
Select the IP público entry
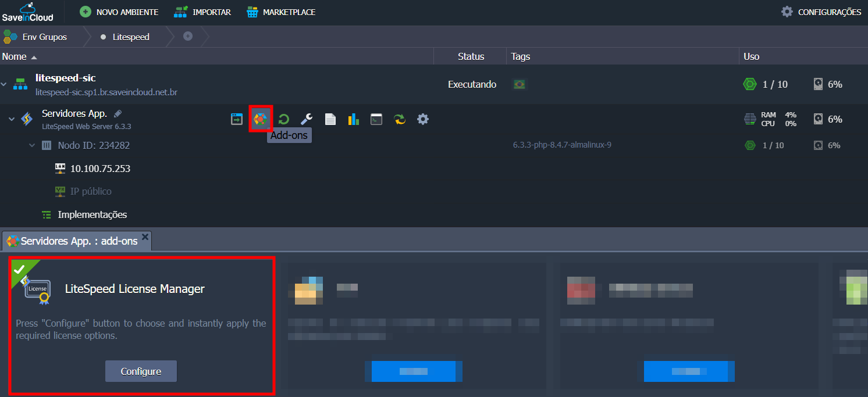click(x=91, y=191)
